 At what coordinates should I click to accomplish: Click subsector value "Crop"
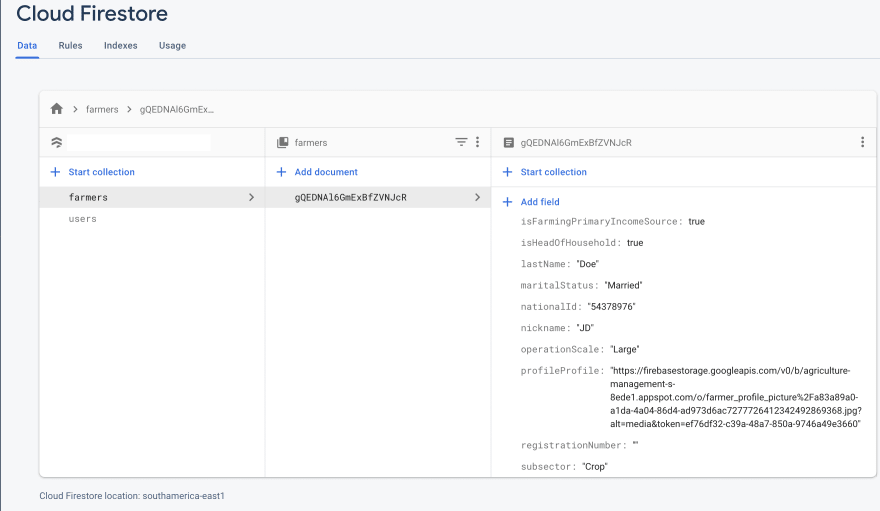click(x=595, y=467)
